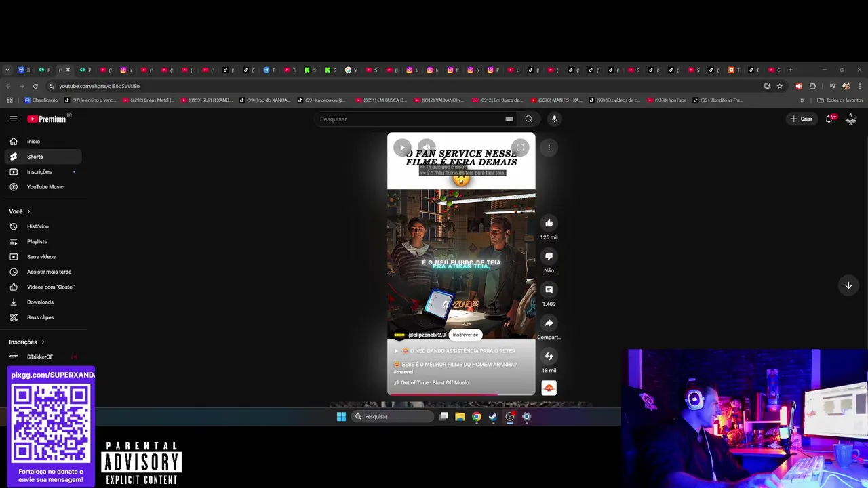The width and height of the screenshot is (868, 488).
Task: Open the tab search dropdown arrow
Action: coord(7,70)
